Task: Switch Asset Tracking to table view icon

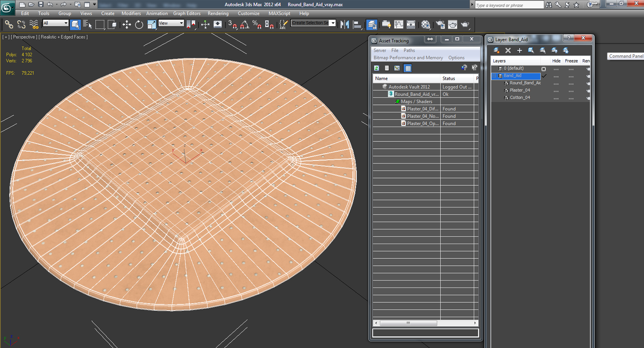Action: (408, 68)
